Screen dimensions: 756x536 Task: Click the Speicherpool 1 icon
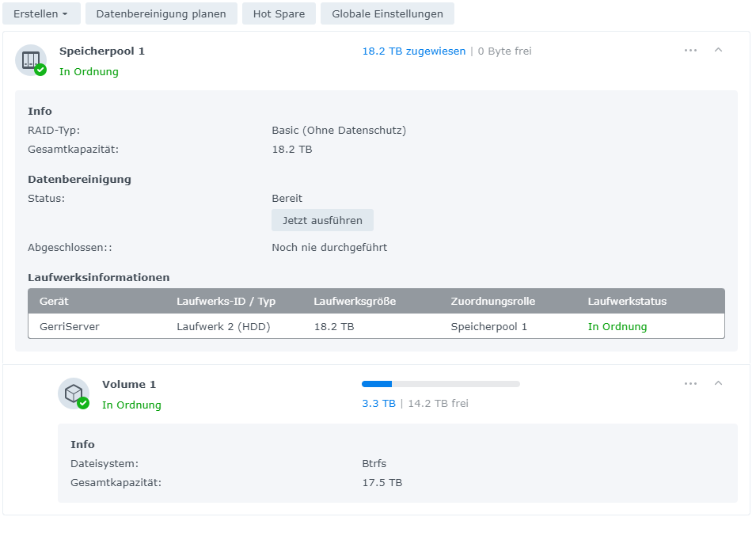[x=31, y=60]
